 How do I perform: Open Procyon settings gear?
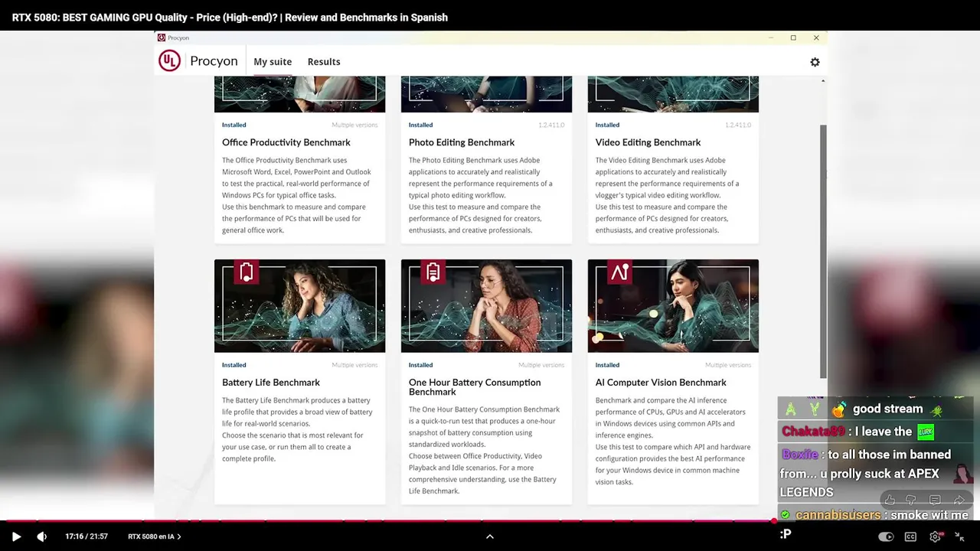tap(815, 62)
